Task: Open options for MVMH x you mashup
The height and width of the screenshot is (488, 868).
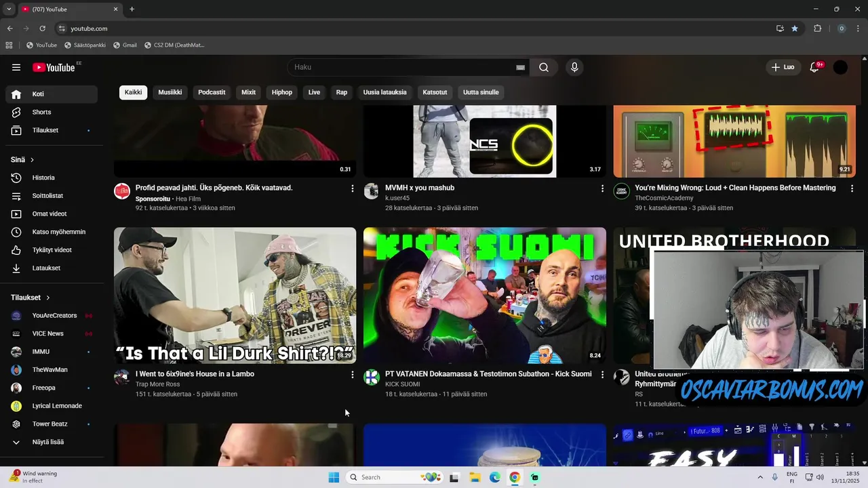Action: click(x=602, y=188)
